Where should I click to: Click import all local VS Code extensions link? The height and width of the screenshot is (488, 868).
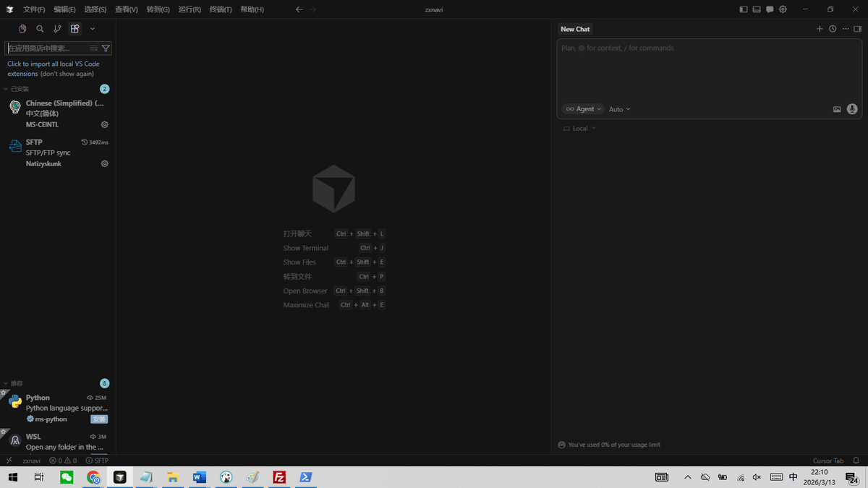[x=54, y=64]
